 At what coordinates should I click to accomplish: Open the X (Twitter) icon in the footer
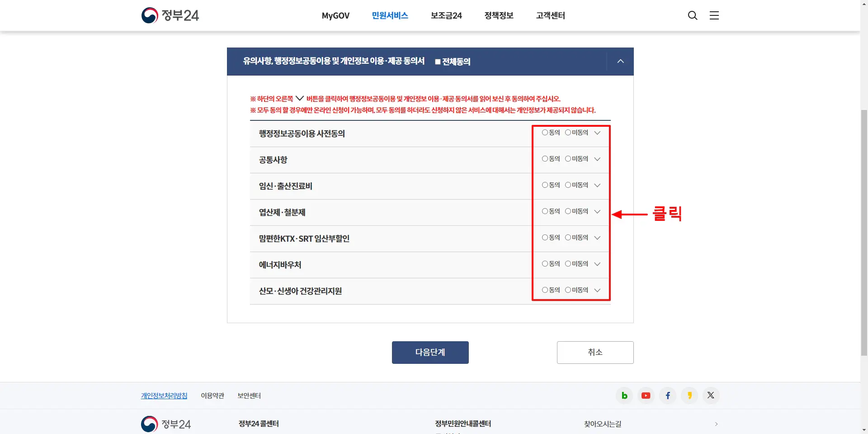click(x=711, y=396)
